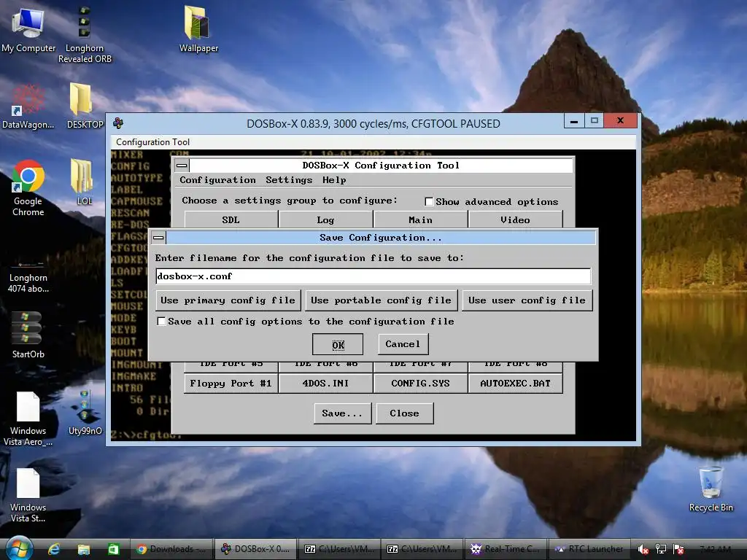
Task: Open SDL settings group
Action: click(x=231, y=219)
